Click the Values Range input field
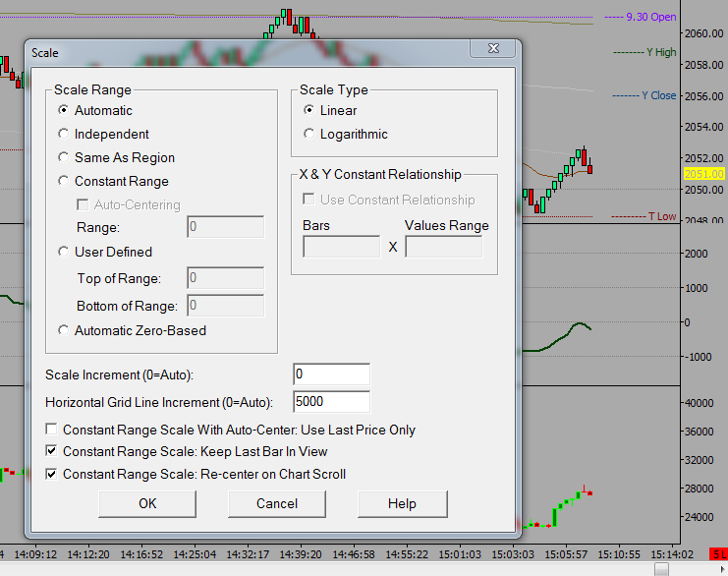728x576 pixels. 444,247
